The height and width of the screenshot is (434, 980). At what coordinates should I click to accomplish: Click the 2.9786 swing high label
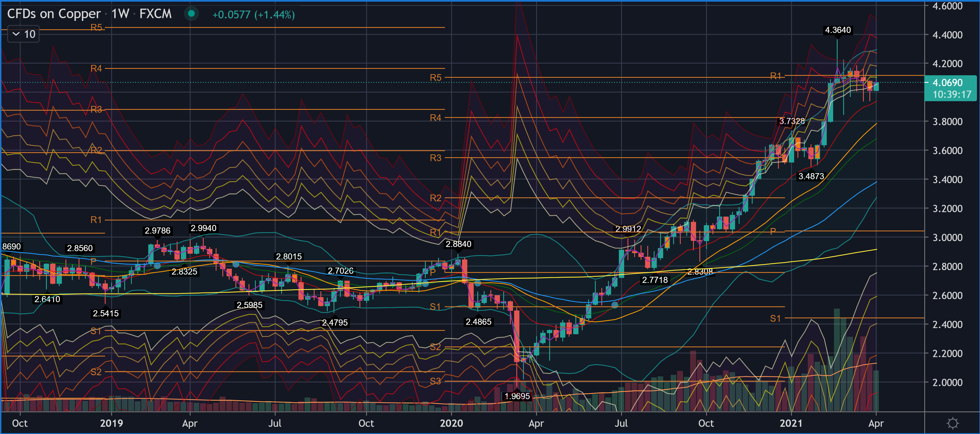157,231
